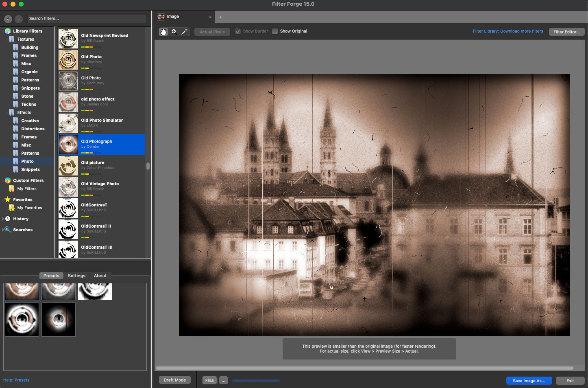This screenshot has width=588, height=388.
Task: Click the forward navigation arrow
Action: [x=19, y=19]
